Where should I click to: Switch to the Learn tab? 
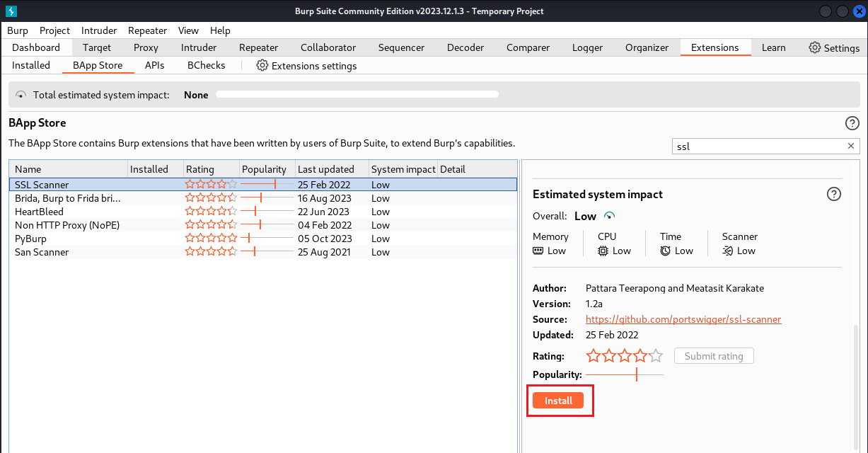click(773, 47)
